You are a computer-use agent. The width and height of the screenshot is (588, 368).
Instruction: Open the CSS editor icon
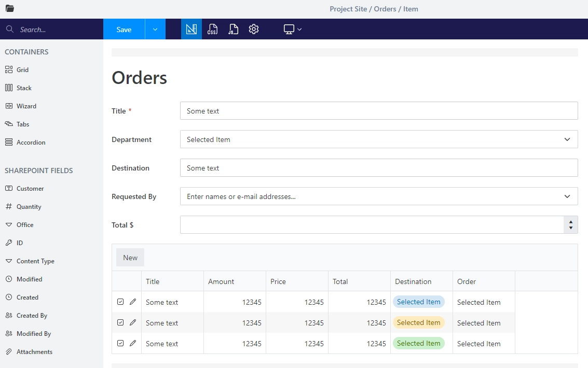212,30
